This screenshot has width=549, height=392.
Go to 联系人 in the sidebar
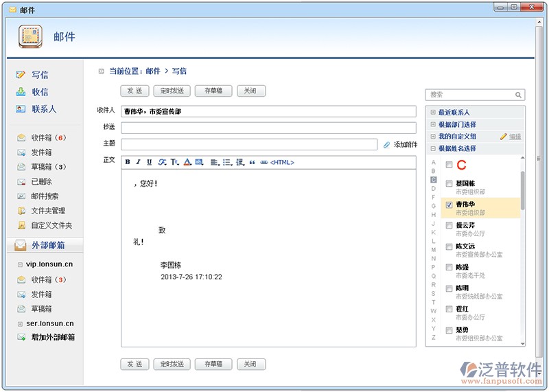[x=43, y=109]
